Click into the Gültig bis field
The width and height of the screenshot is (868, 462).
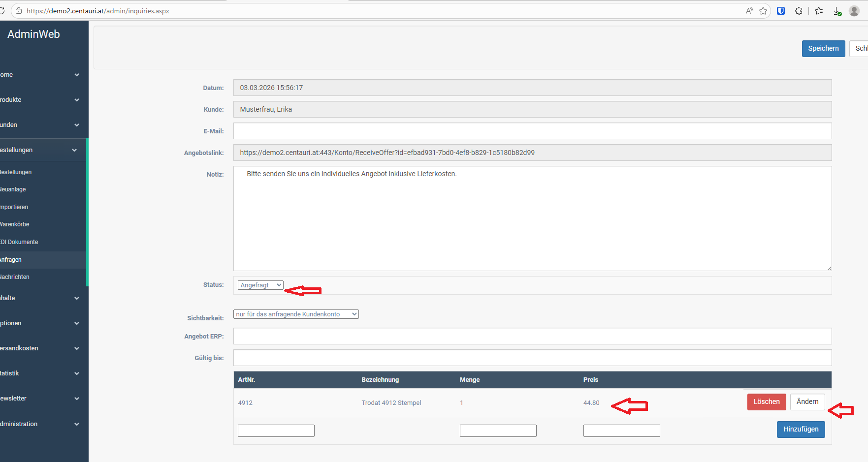[532, 358]
